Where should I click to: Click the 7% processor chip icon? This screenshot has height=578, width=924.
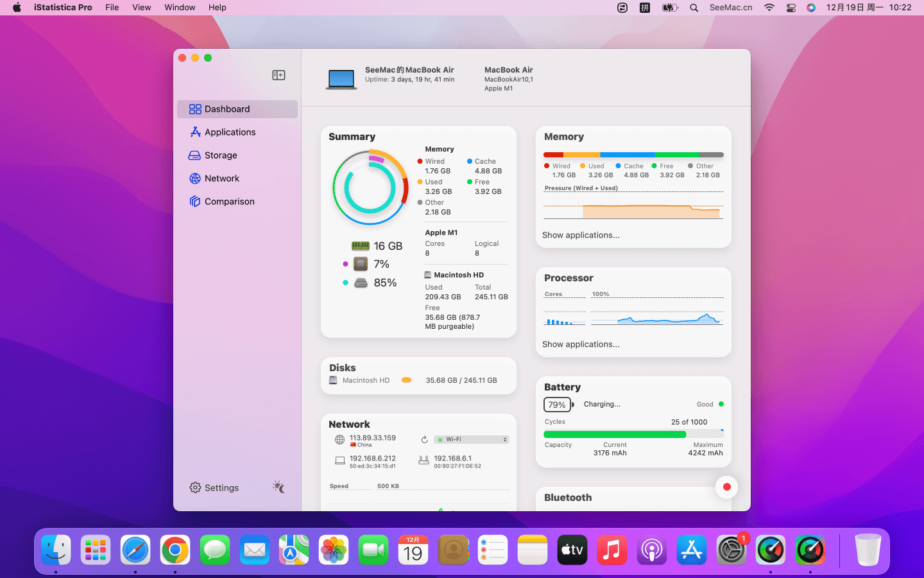[361, 264]
